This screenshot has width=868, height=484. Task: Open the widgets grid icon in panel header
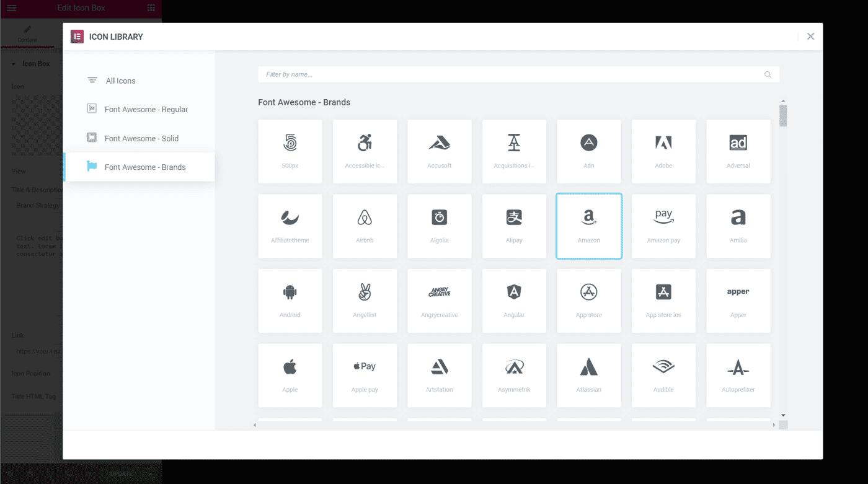click(151, 8)
